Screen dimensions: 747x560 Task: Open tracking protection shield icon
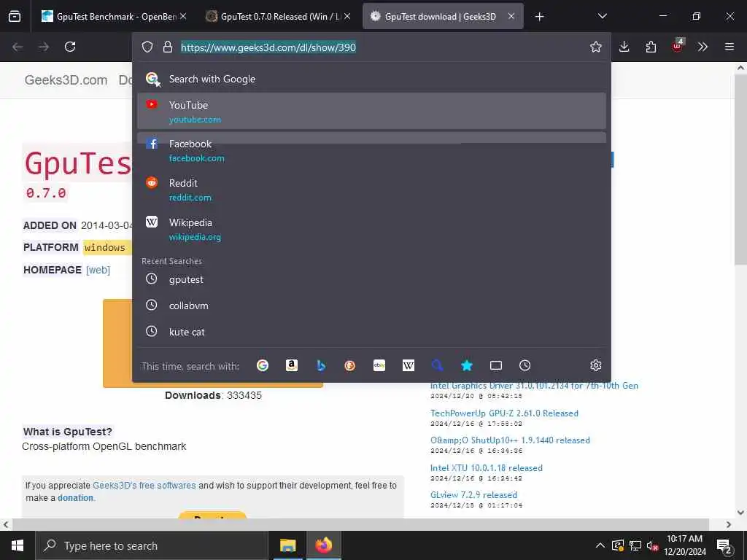click(147, 47)
